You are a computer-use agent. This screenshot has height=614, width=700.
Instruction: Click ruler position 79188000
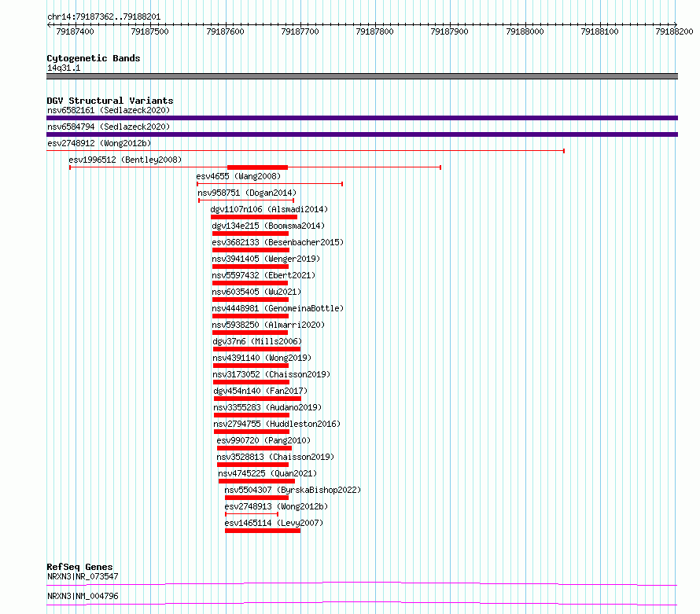tap(525, 31)
